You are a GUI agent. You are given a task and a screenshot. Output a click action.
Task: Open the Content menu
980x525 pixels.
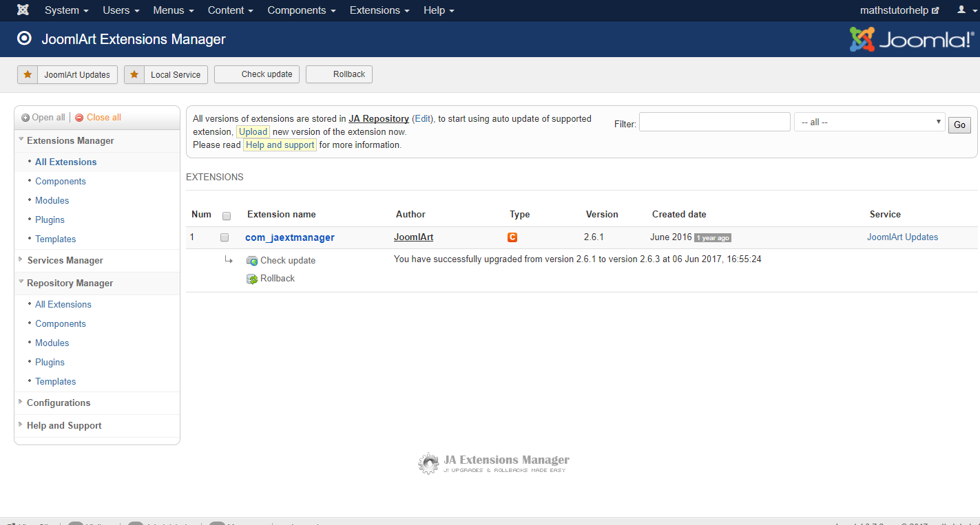coord(231,10)
